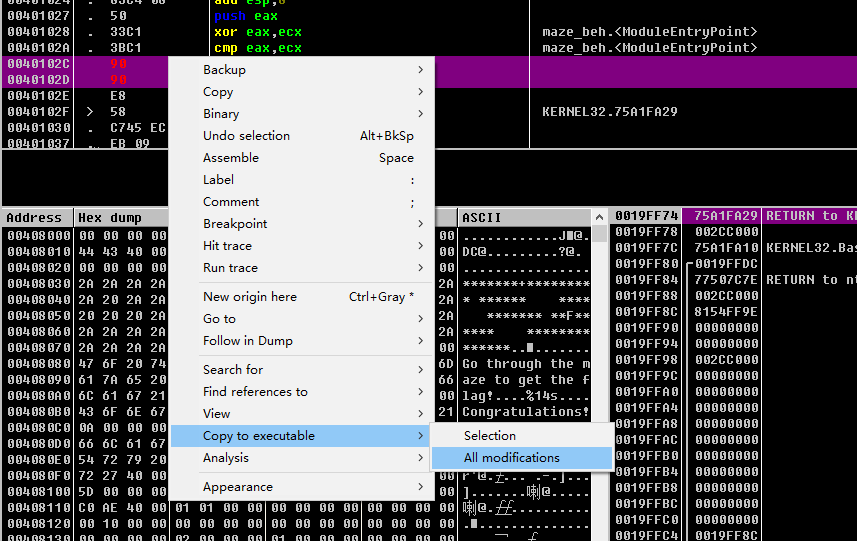This screenshot has width=857, height=541.
Task: Open Find references to submenu
Action: (x=255, y=392)
